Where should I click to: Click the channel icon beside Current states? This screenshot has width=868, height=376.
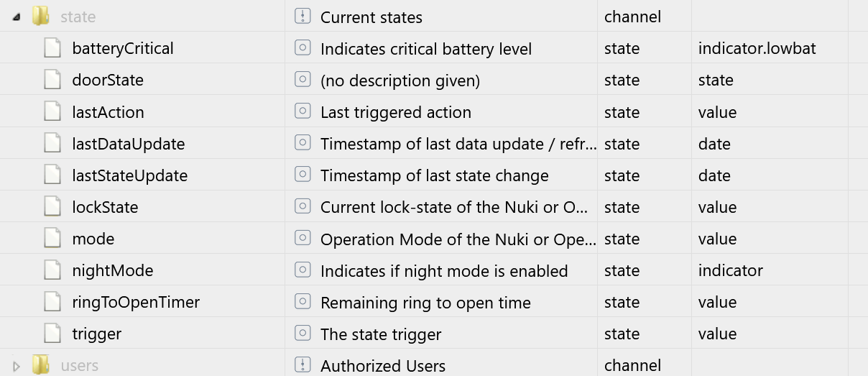[303, 17]
